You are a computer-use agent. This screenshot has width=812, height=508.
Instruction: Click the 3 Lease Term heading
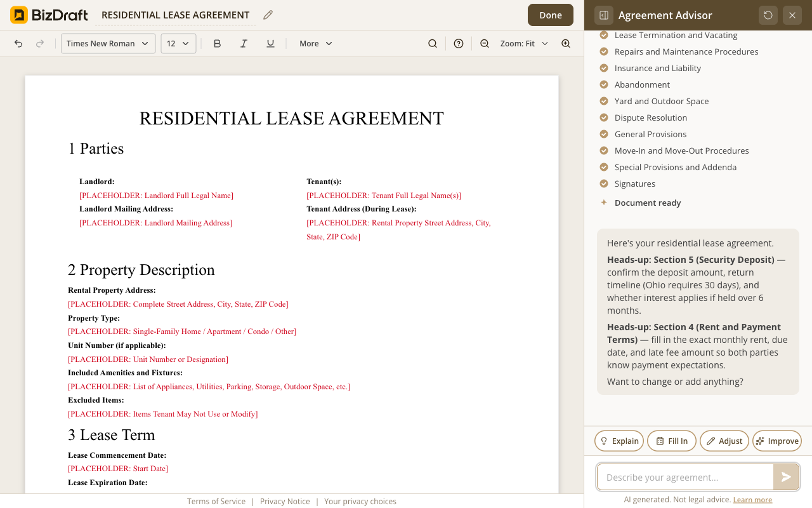point(112,435)
